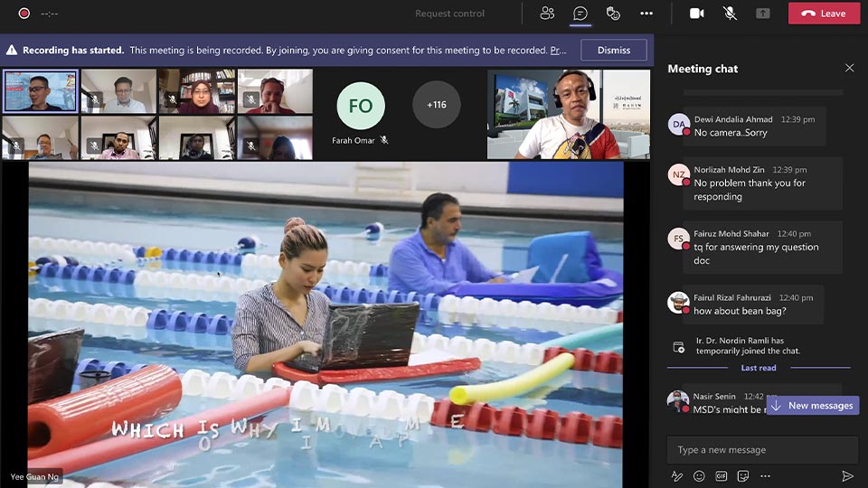The height and width of the screenshot is (488, 868).
Task: Show the participants list
Action: click(x=547, y=14)
